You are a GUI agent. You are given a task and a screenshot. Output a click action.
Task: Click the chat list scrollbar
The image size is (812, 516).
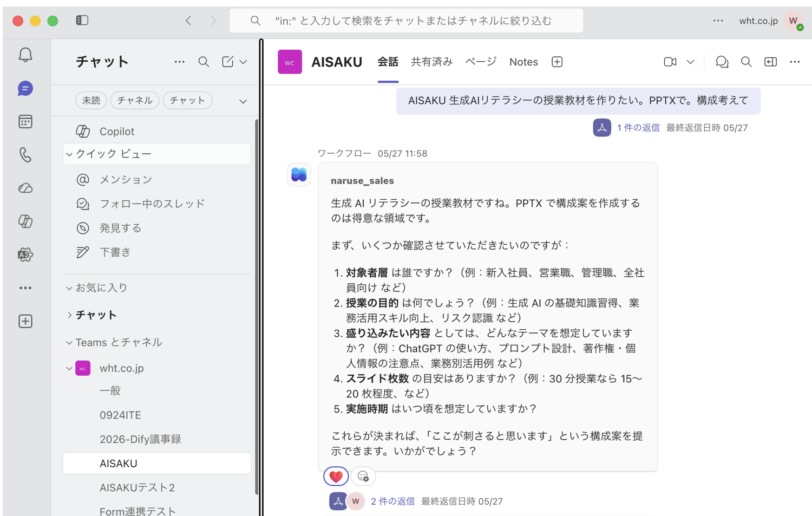pyautogui.click(x=257, y=306)
